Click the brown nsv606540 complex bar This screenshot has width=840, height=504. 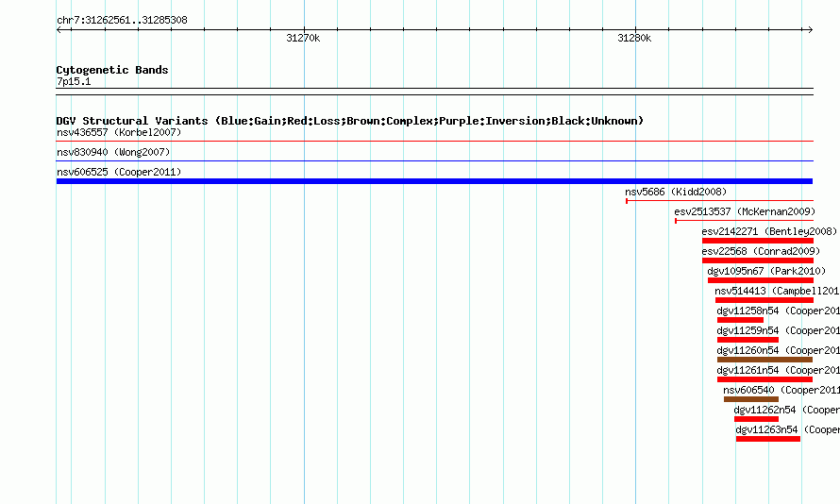751,399
